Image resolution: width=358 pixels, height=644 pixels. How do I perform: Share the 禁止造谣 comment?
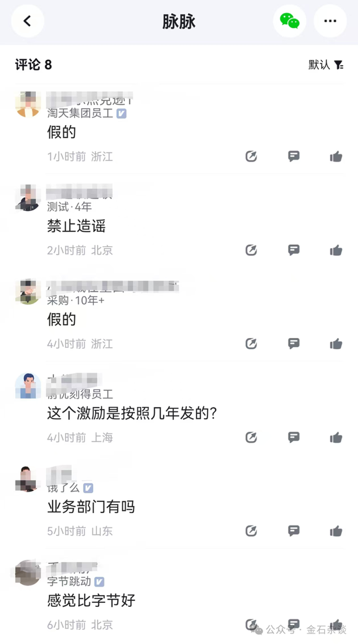tap(251, 250)
